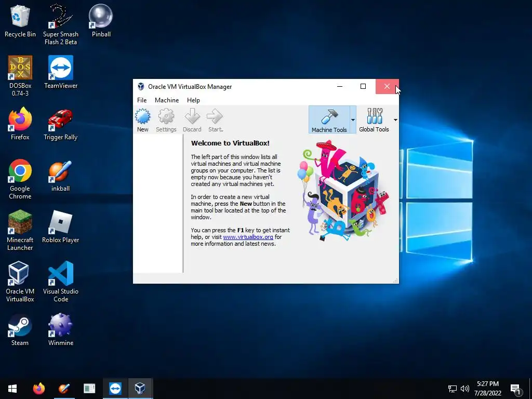Open the File menu
Screen dimensions: 532x399
tap(142, 100)
